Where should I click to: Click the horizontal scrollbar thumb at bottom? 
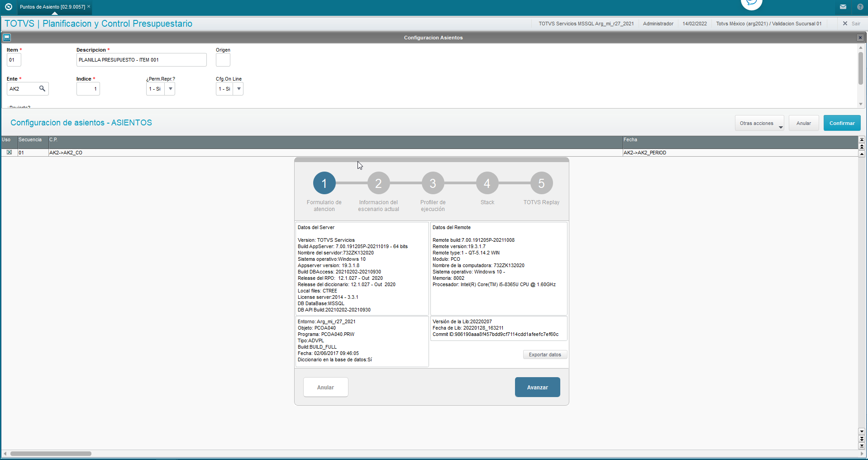51,453
